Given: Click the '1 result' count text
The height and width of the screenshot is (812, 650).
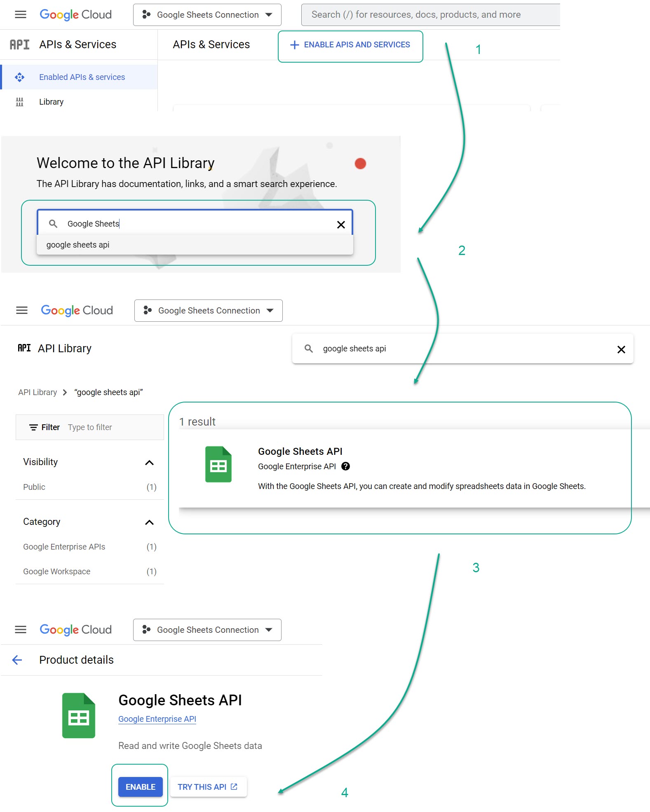Looking at the screenshot, I should [x=197, y=421].
